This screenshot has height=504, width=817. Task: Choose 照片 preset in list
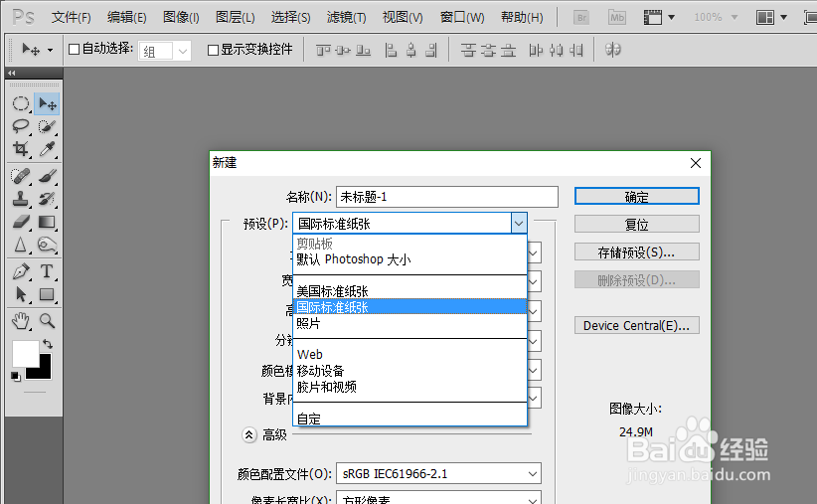pos(409,323)
